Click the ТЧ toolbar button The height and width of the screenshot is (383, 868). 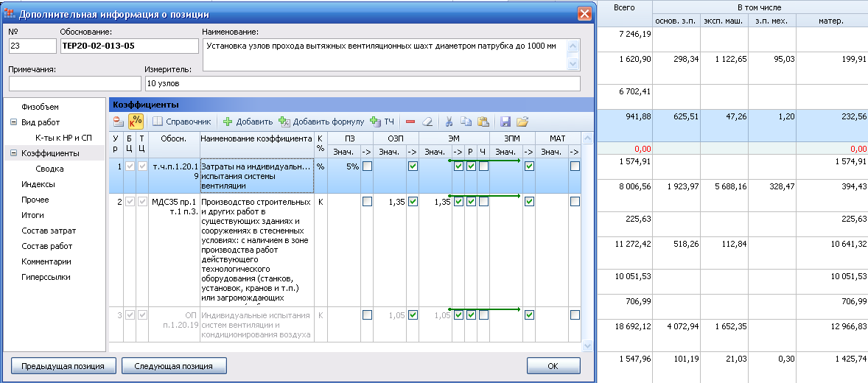pos(382,122)
